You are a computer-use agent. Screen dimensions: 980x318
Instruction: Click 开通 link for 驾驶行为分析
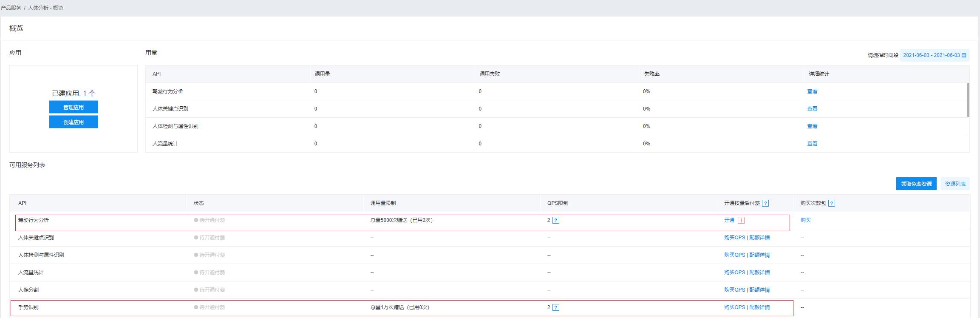729,220
